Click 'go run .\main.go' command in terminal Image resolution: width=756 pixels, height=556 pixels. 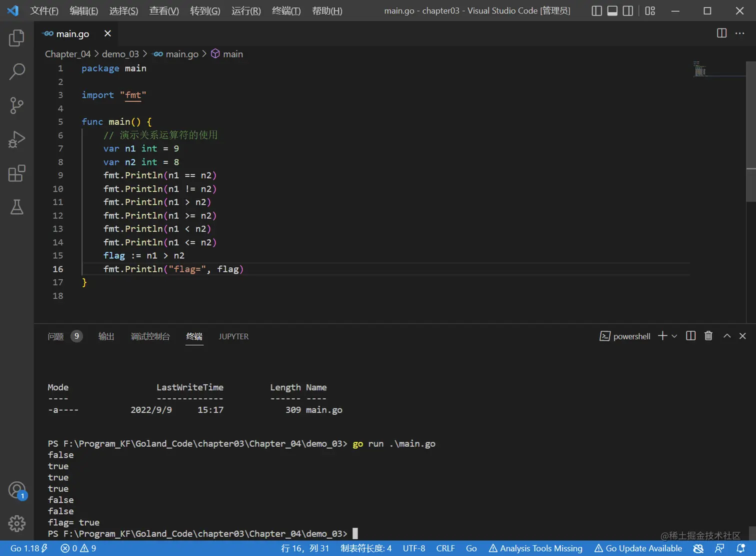click(394, 444)
